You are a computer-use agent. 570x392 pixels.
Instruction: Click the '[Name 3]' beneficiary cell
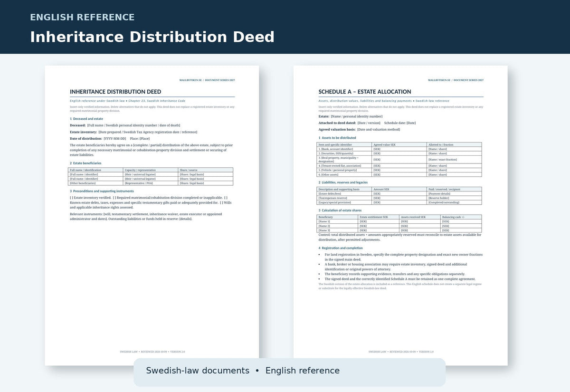[x=337, y=230]
